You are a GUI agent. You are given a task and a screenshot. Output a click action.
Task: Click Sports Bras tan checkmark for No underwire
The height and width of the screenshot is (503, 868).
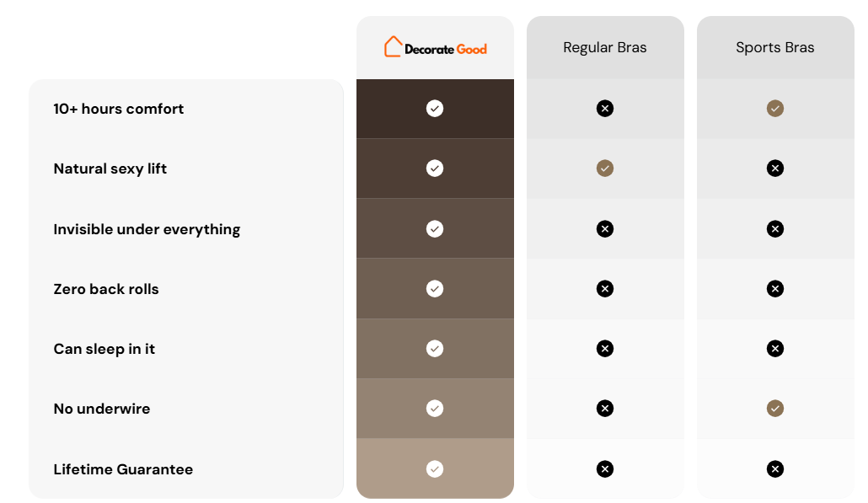775,409
